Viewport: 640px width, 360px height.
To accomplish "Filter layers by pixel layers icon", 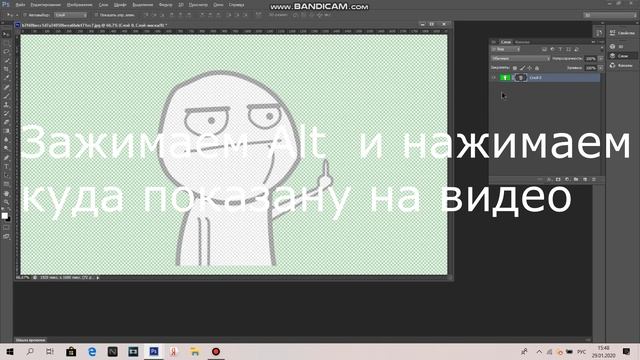I will pyautogui.click(x=544, y=49).
